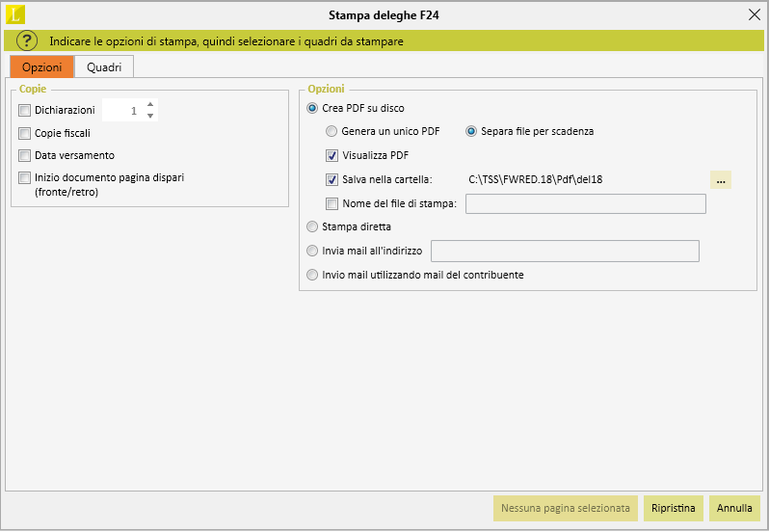Image resolution: width=769 pixels, height=532 pixels.
Task: Click the question mark help icon
Action: [27, 40]
